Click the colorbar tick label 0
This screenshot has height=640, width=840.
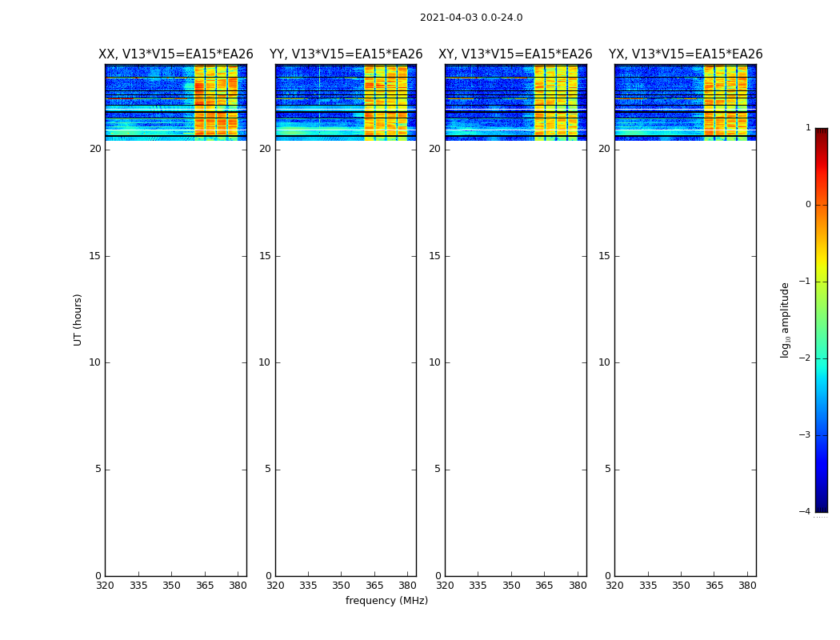pos(807,205)
